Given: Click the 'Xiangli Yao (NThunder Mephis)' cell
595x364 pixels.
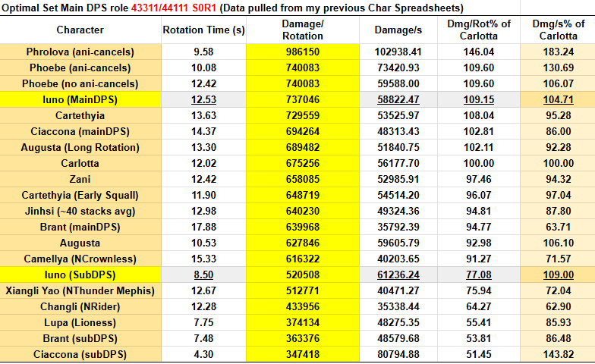Looking at the screenshot, I should pyautogui.click(x=80, y=291).
